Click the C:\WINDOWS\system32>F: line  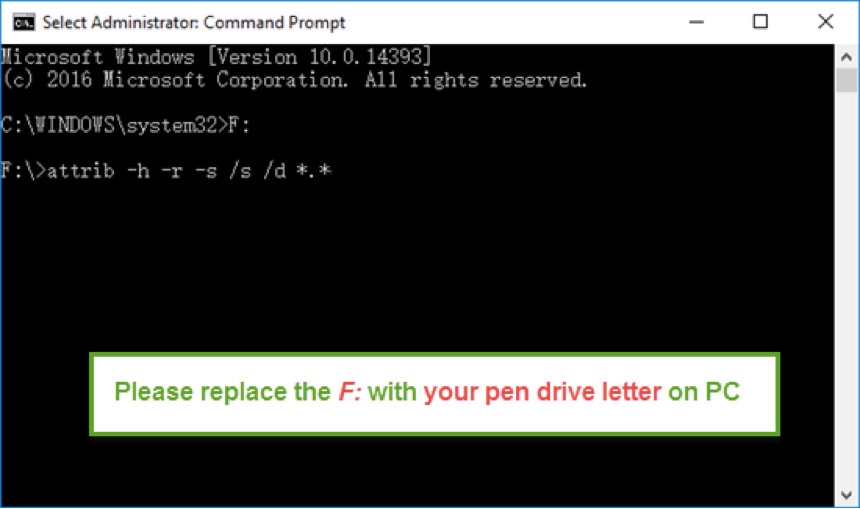pos(125,126)
